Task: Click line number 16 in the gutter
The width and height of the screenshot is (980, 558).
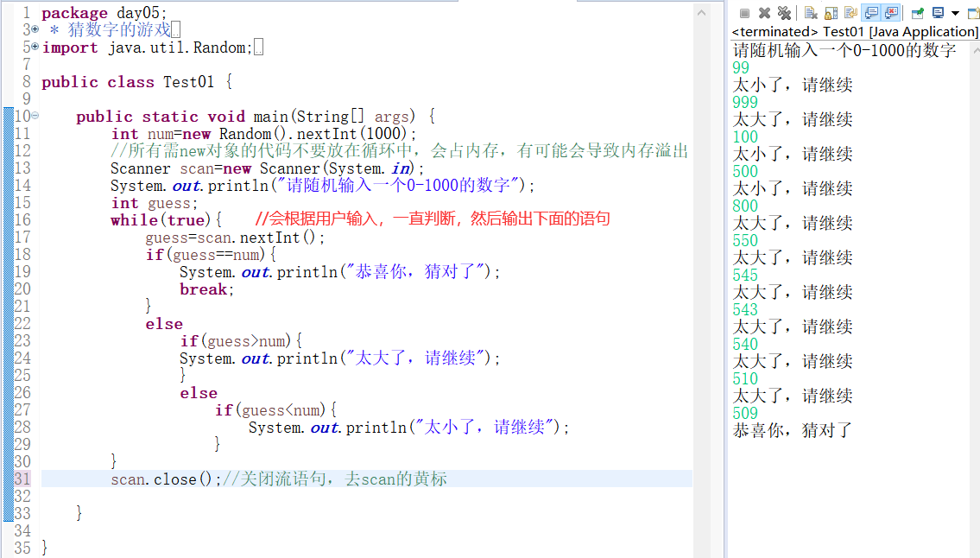Action: 22,220
